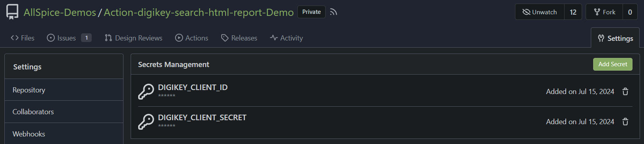This screenshot has height=144, width=644.
Task: Select the Settings tab
Action: pos(615,38)
